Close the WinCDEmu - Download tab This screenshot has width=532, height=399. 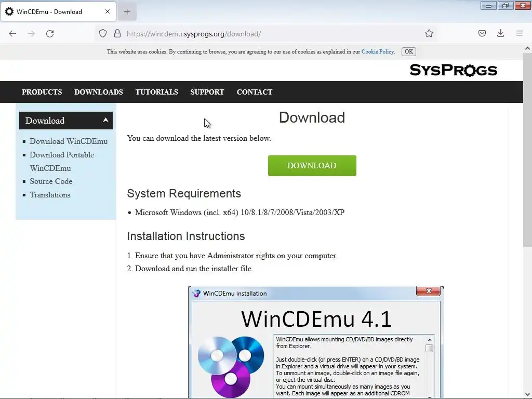108,11
